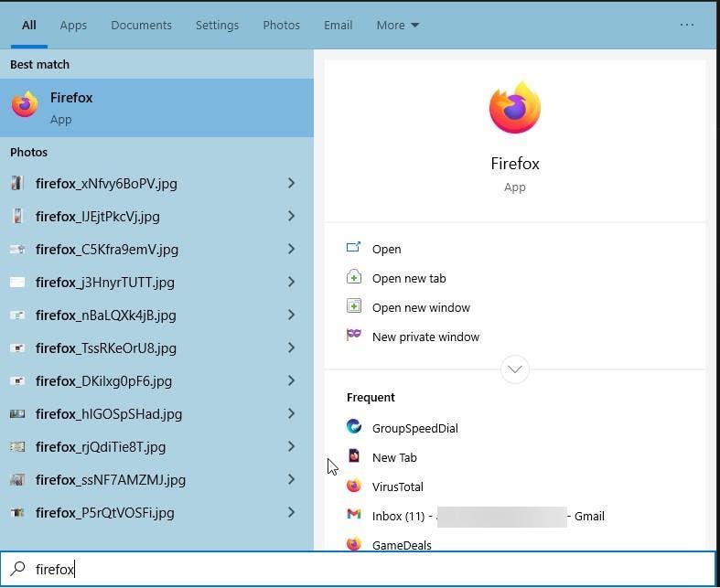Image resolution: width=720 pixels, height=588 pixels.
Task: Click the Open new window icon
Action: 354,307
